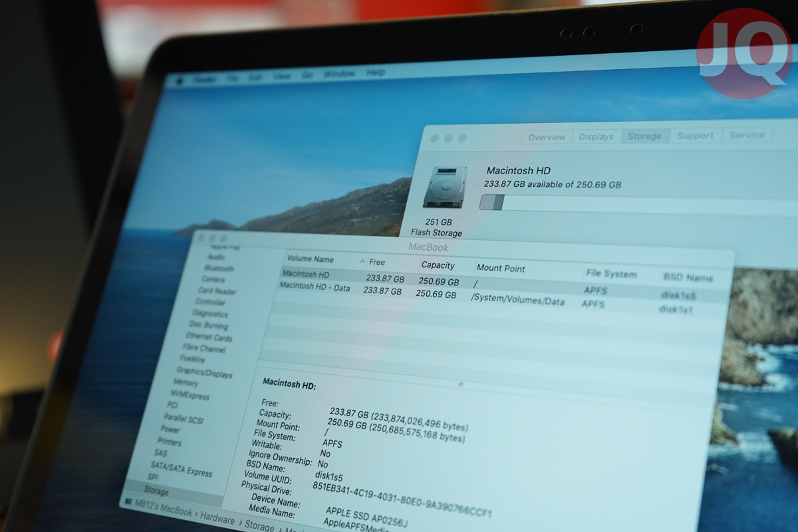Image resolution: width=798 pixels, height=532 pixels.
Task: Open the Window menu
Action: point(339,74)
